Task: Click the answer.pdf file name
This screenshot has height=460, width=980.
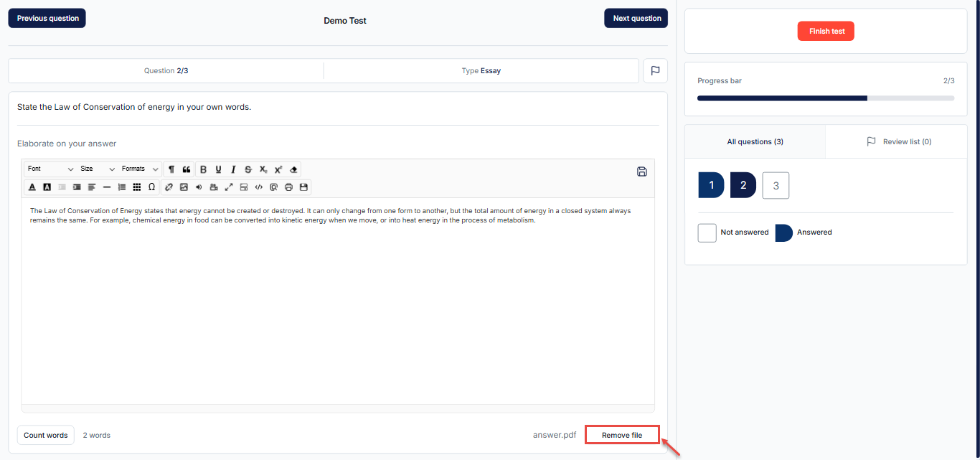Action: click(555, 435)
